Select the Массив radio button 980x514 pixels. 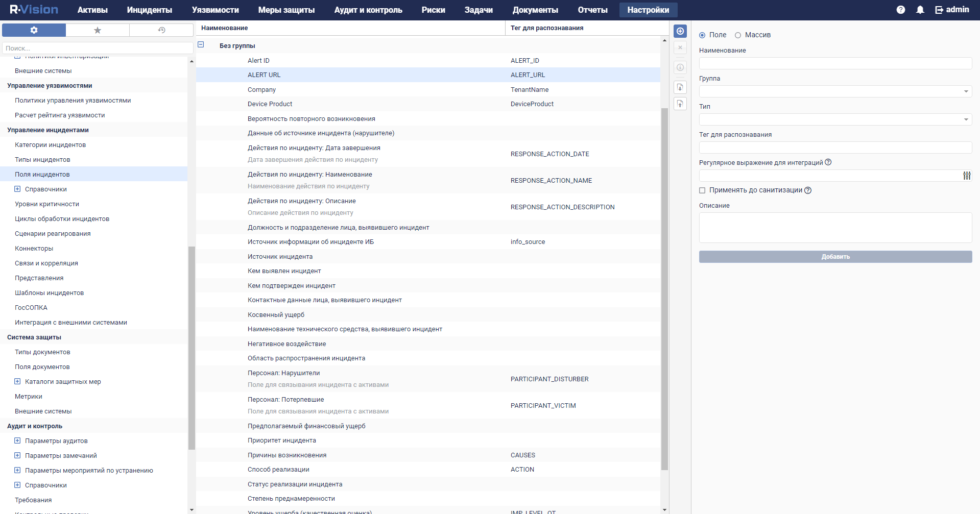pos(738,35)
